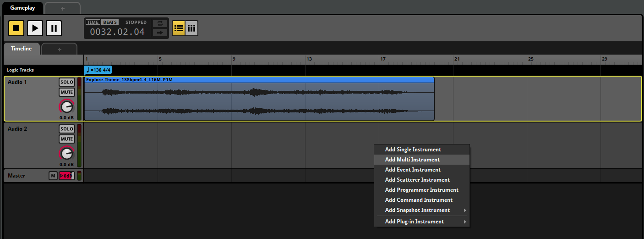Mute the Audio 1 track

pos(67,92)
